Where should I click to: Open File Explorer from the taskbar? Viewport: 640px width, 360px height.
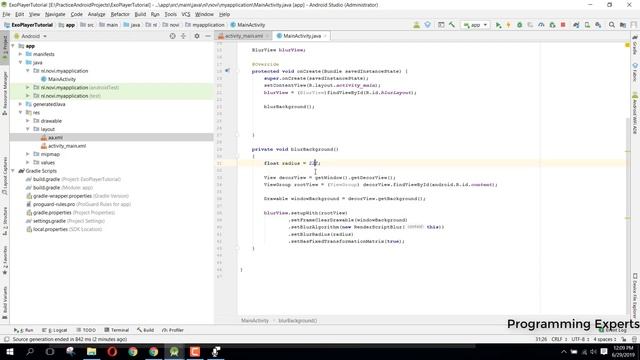tap(91, 351)
